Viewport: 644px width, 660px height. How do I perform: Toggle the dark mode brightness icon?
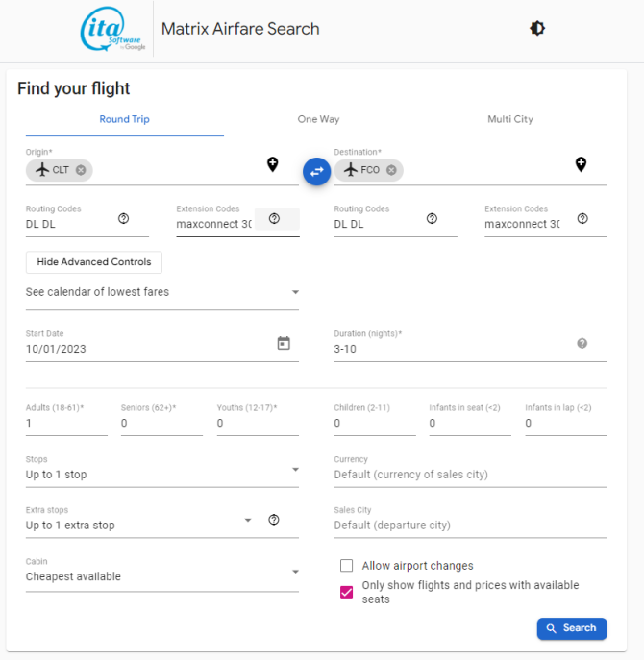[537, 29]
